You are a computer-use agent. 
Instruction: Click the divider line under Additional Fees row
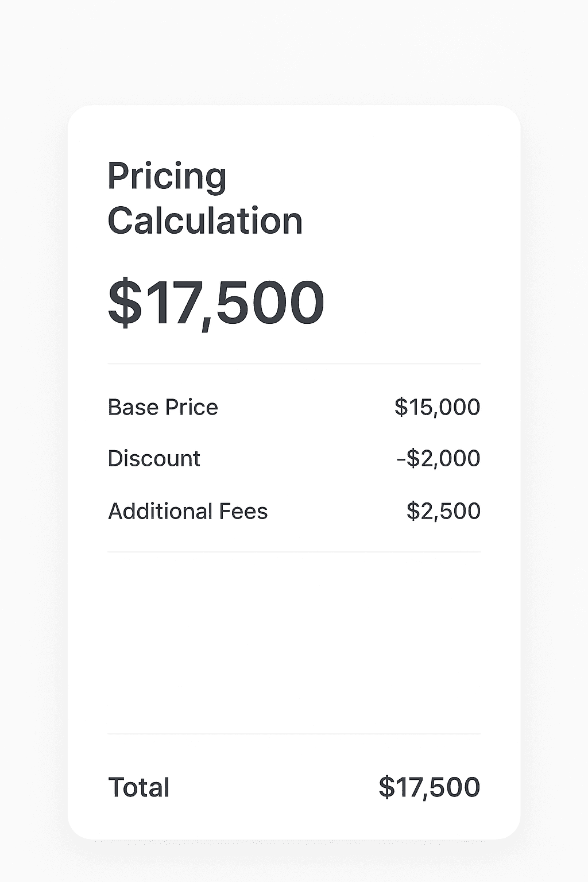[x=294, y=552]
